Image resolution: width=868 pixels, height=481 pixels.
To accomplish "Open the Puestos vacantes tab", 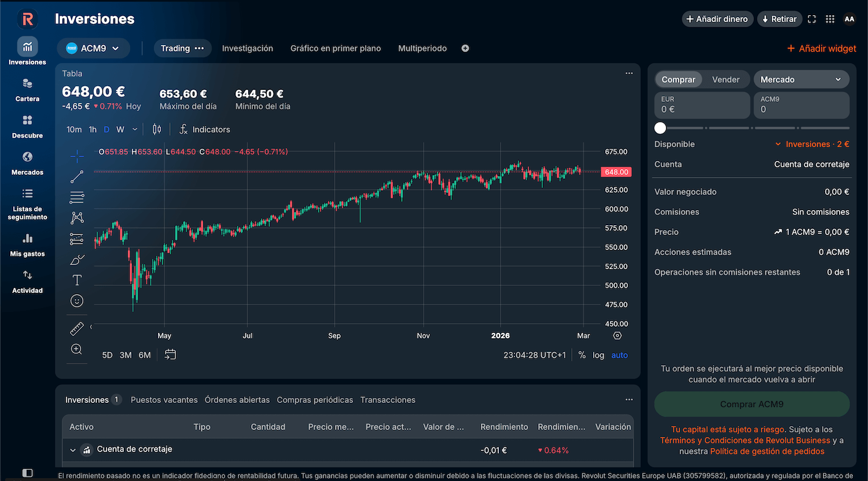I will [x=164, y=400].
